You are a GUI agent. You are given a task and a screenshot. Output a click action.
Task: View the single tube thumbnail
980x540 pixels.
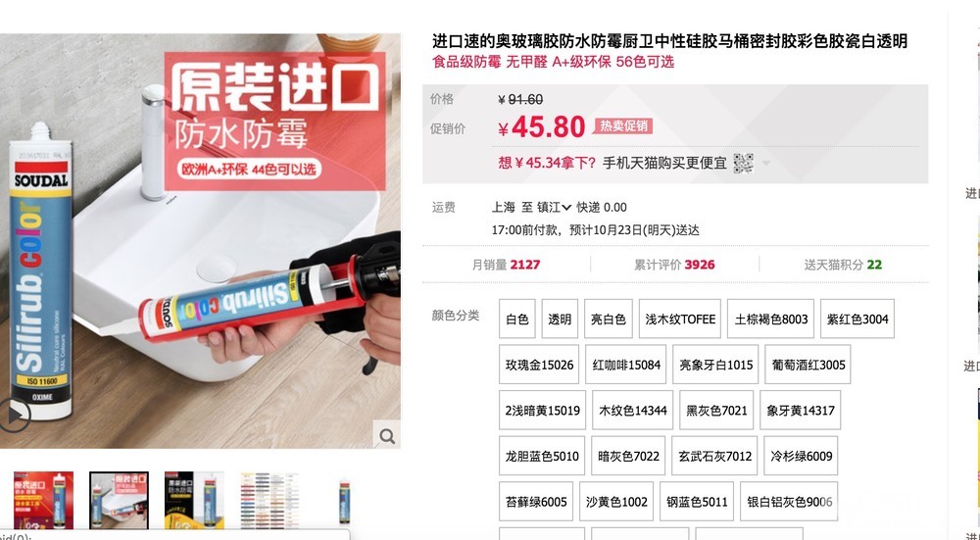[x=344, y=501]
